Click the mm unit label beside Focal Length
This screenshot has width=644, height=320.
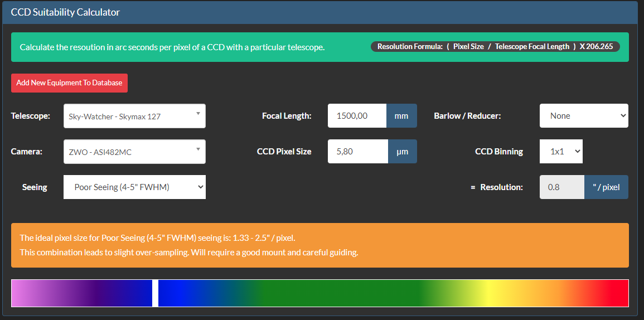[401, 116]
